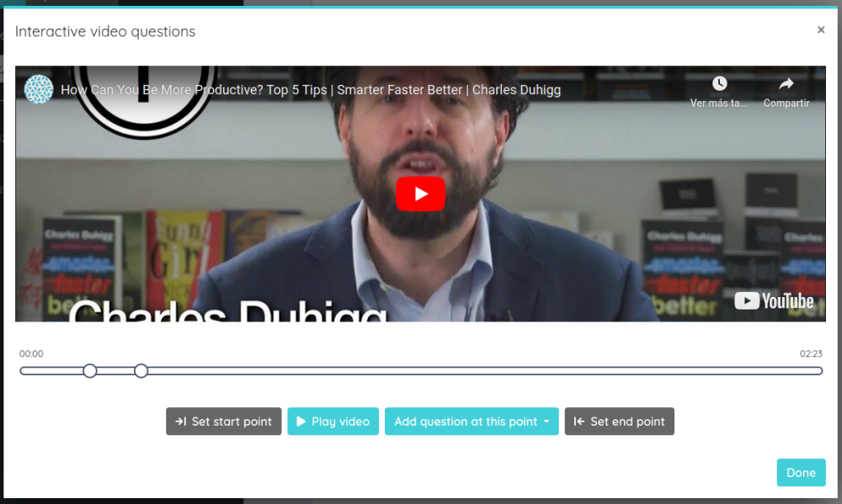
Task: Click the Play video button
Action: [333, 422]
